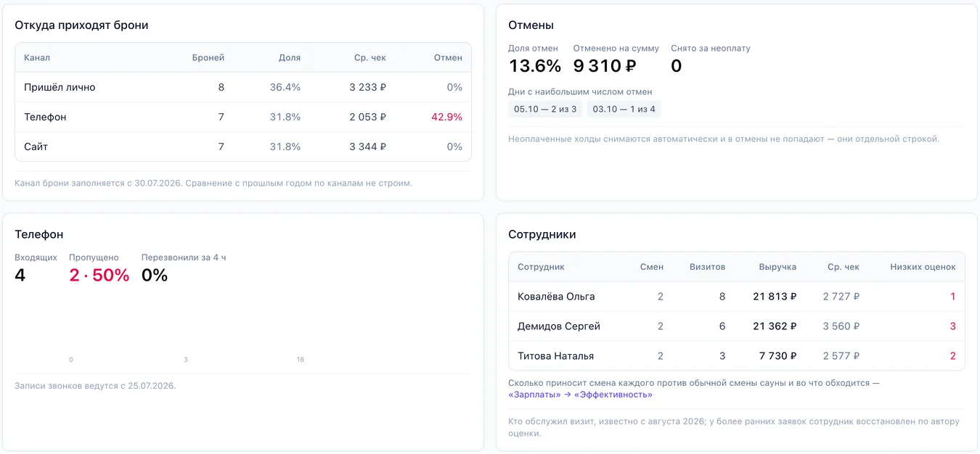Click the "2 · 50%" missed calls figure
Viewport: 980px width, 454px height.
[x=99, y=276]
